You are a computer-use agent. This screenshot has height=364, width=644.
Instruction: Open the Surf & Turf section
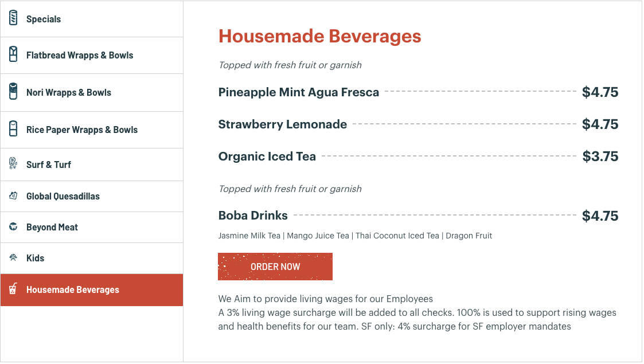click(49, 165)
